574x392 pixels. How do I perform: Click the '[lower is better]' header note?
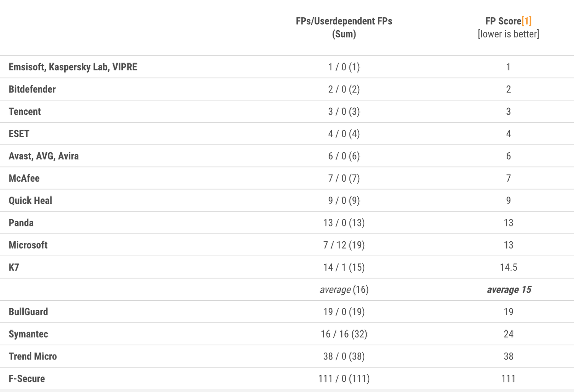508,34
